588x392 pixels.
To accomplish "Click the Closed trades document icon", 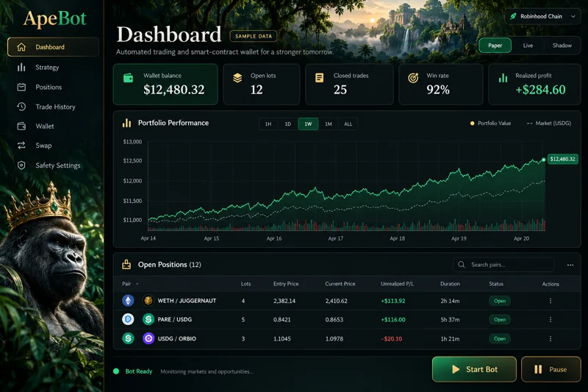I will (319, 78).
